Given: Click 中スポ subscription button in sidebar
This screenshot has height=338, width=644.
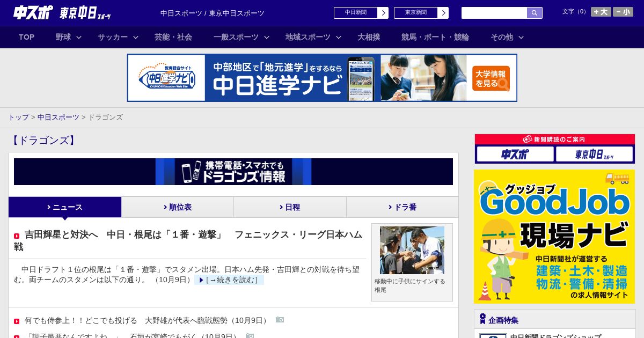Looking at the screenshot, I should pyautogui.click(x=515, y=155).
